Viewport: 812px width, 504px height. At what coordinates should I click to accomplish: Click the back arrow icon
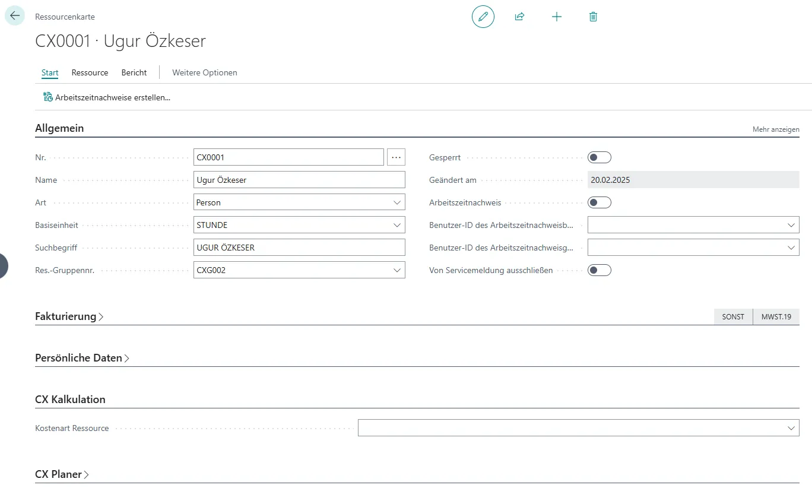(15, 16)
